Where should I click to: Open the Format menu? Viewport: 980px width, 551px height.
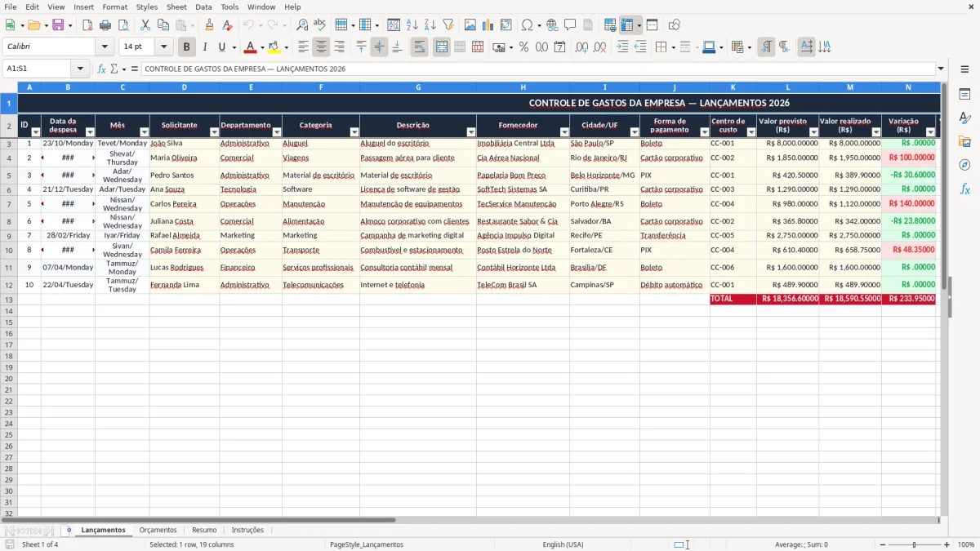[114, 7]
